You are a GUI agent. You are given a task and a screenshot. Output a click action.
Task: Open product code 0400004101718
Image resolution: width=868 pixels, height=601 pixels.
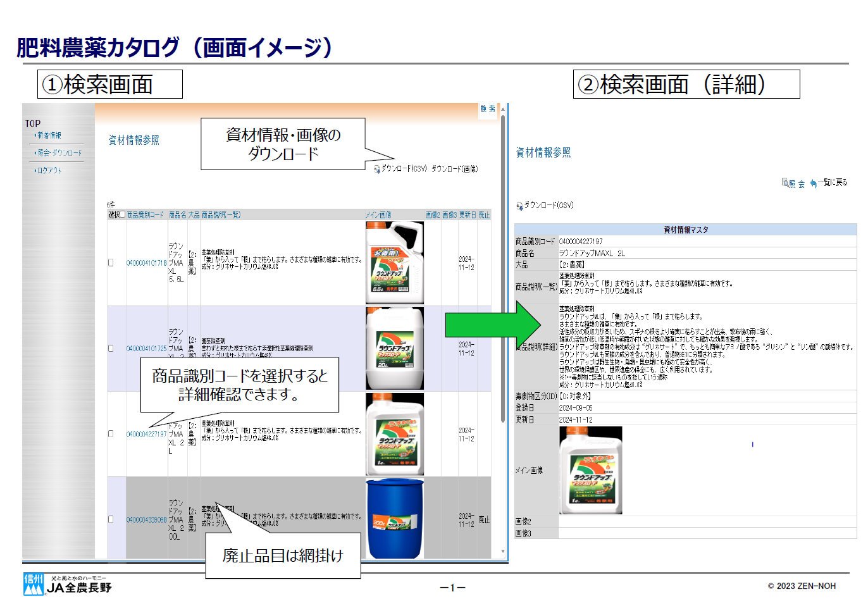tap(147, 263)
